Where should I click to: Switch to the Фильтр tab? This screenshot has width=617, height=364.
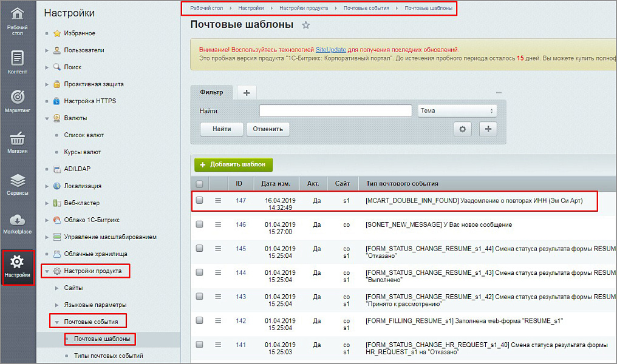pyautogui.click(x=211, y=92)
